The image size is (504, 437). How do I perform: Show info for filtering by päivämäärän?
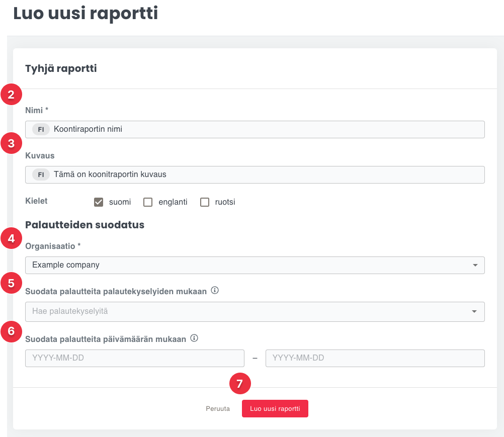[194, 338]
